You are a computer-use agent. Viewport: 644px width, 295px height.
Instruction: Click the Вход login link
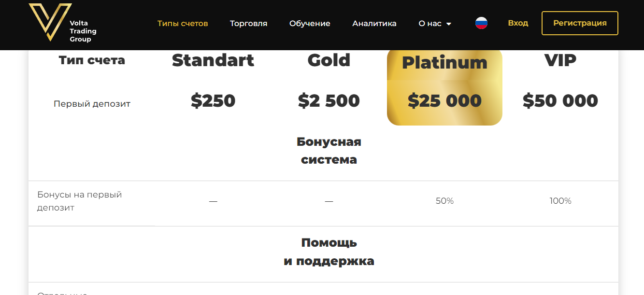[518, 23]
